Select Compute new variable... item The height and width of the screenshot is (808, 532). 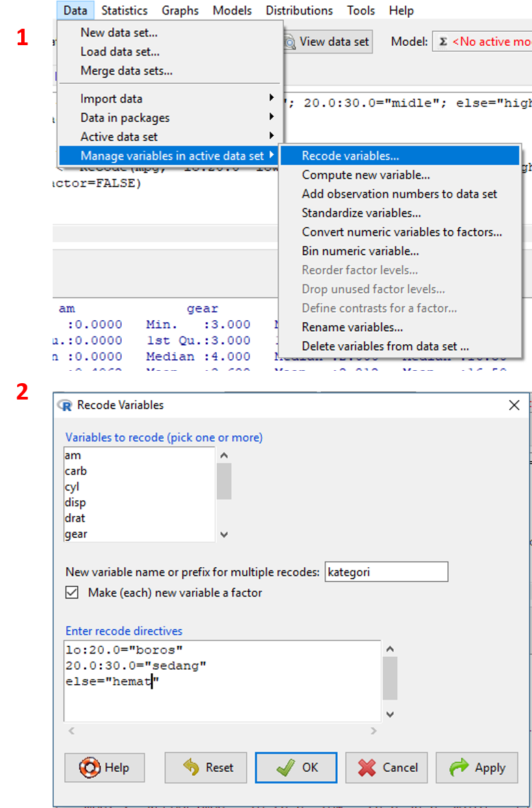click(399, 175)
